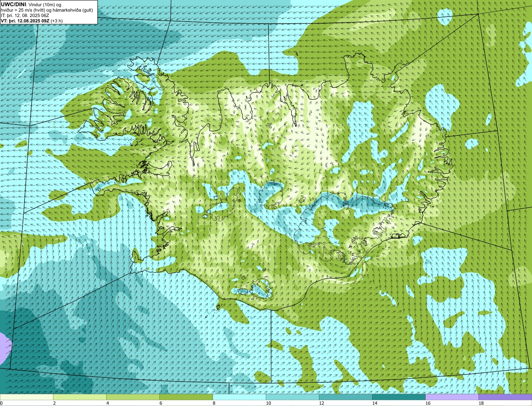Click the "UWC/DINI" title text
Screen dimensions: 532x406
click(13, 4)
